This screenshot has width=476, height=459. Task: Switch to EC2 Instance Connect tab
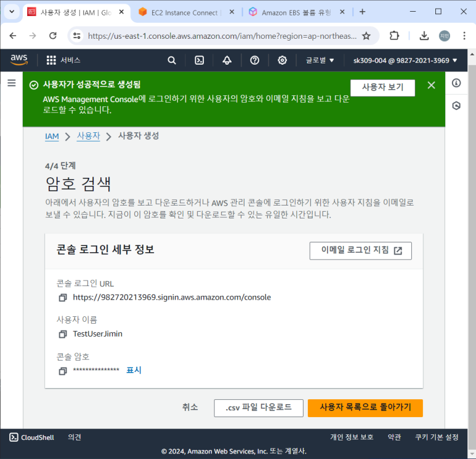tap(185, 12)
